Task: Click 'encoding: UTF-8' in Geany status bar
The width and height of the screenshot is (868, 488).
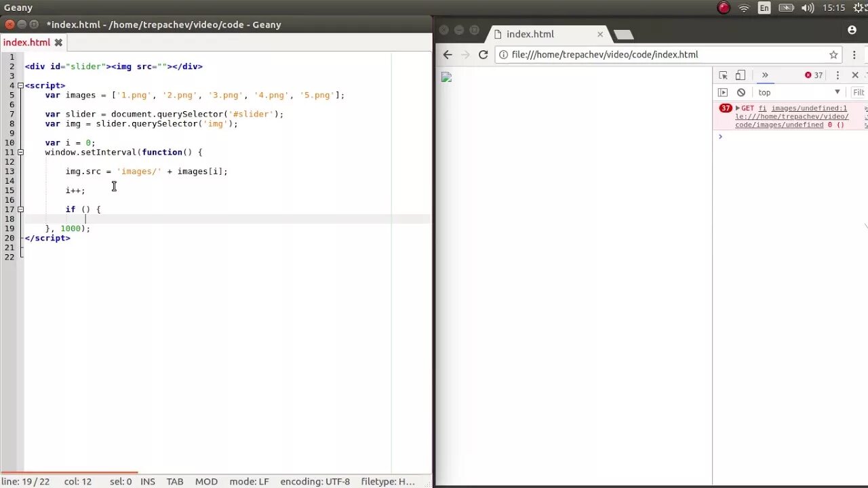Action: point(315,481)
